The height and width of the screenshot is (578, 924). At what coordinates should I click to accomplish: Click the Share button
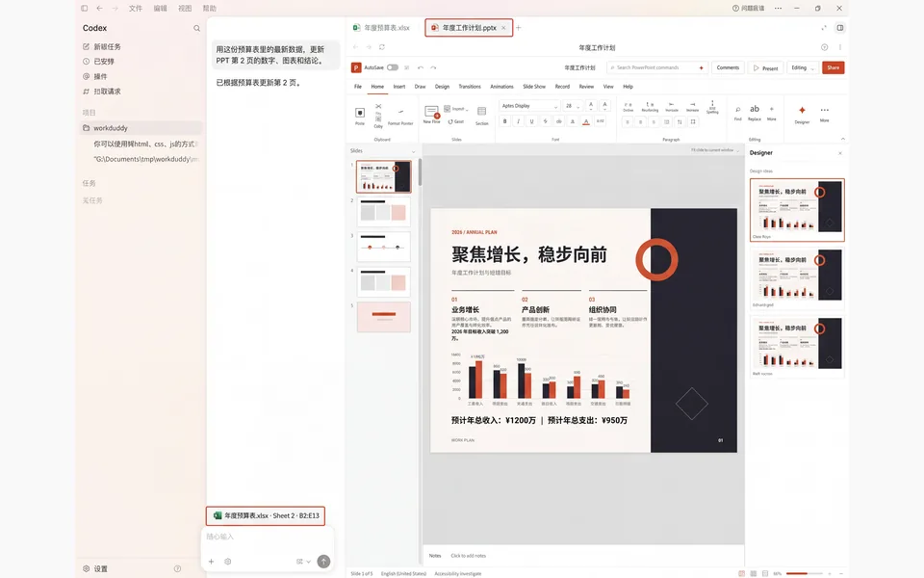click(834, 67)
